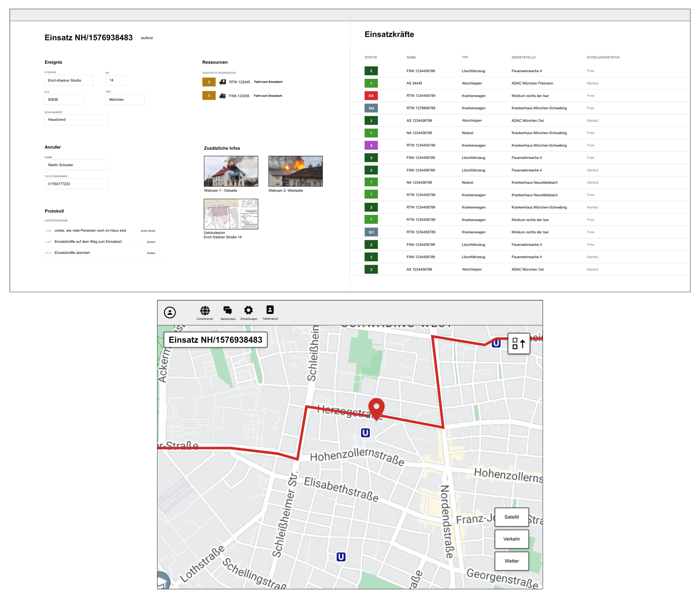
Task: Open Einstellungen gear icon
Action: point(249,310)
